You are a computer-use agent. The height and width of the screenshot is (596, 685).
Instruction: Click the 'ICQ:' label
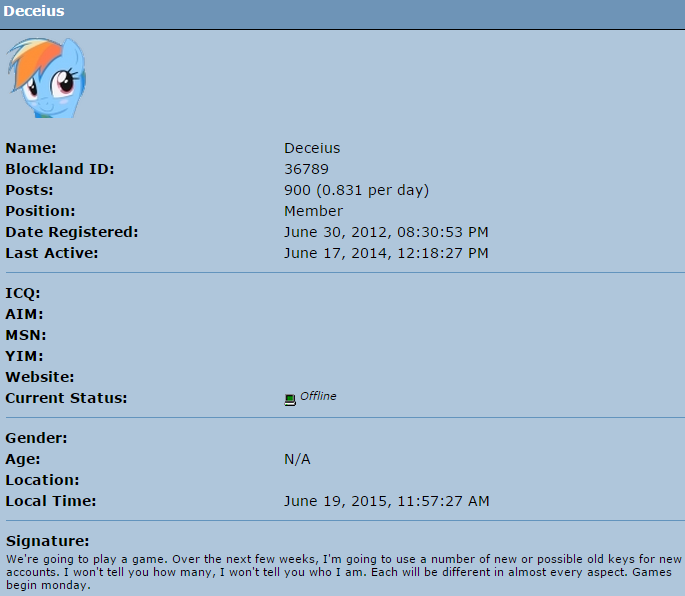[x=23, y=293]
